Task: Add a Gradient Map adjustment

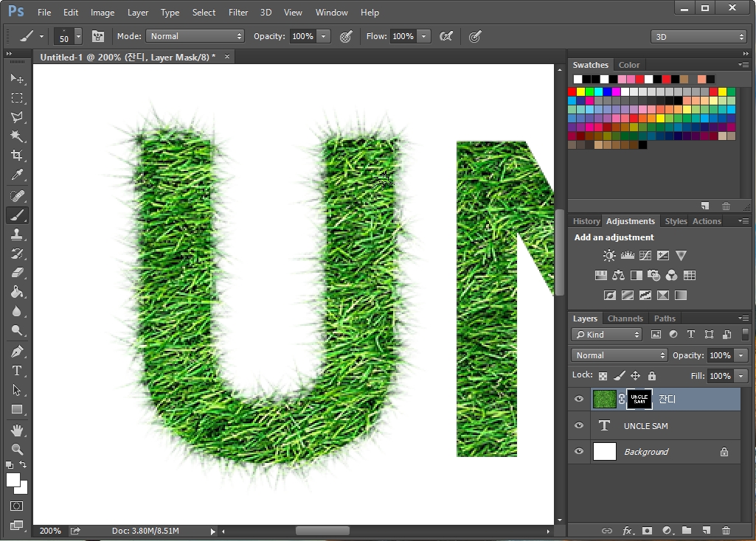Action: (x=681, y=295)
